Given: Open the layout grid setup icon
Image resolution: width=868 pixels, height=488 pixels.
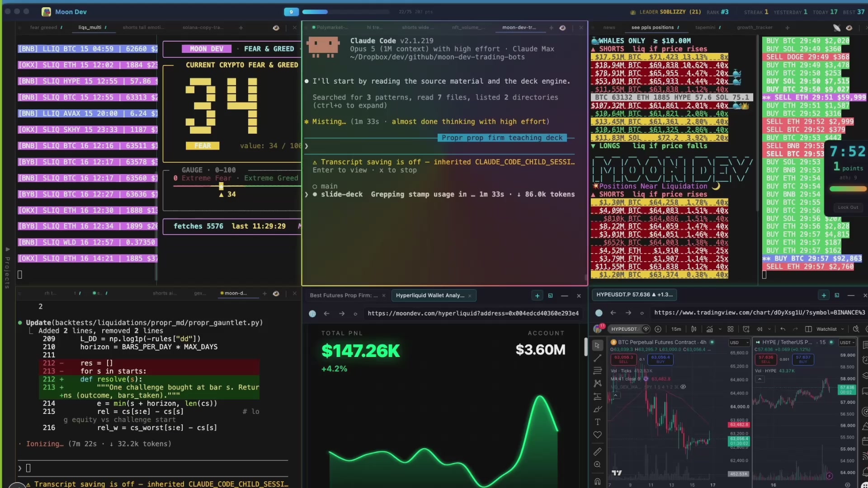Looking at the screenshot, I should [x=730, y=329].
